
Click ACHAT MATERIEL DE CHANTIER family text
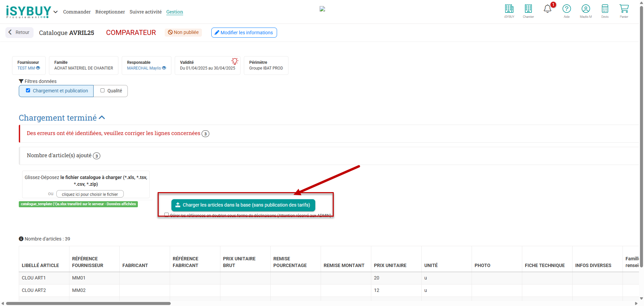84,68
